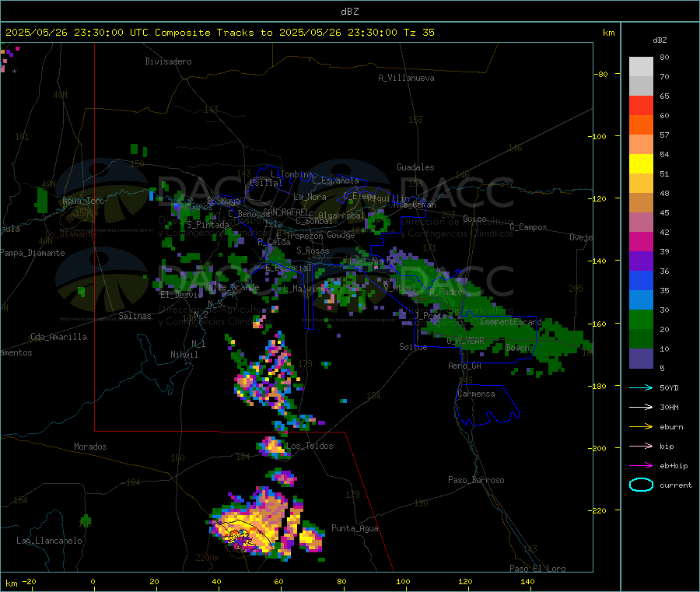Click the El_Desvio map label
The image size is (700, 592).
pyautogui.click(x=182, y=295)
